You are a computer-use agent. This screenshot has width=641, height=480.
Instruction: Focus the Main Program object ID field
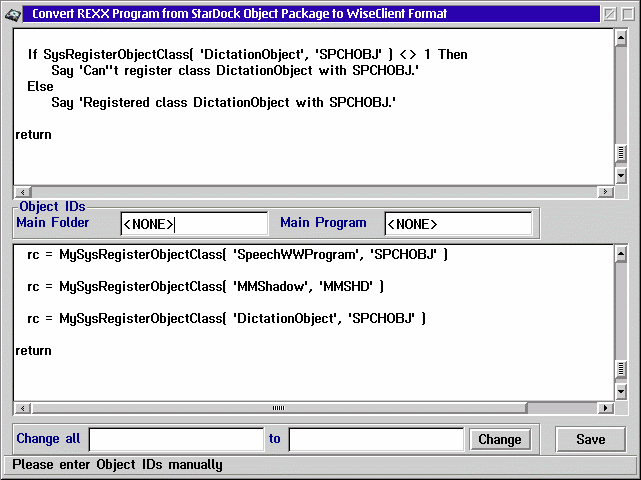coord(458,224)
